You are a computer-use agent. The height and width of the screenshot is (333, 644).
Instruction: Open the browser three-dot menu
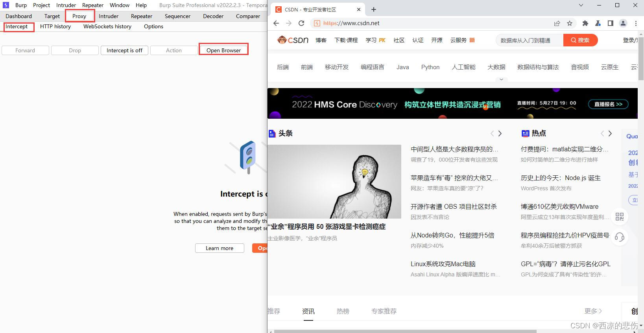[x=636, y=23]
